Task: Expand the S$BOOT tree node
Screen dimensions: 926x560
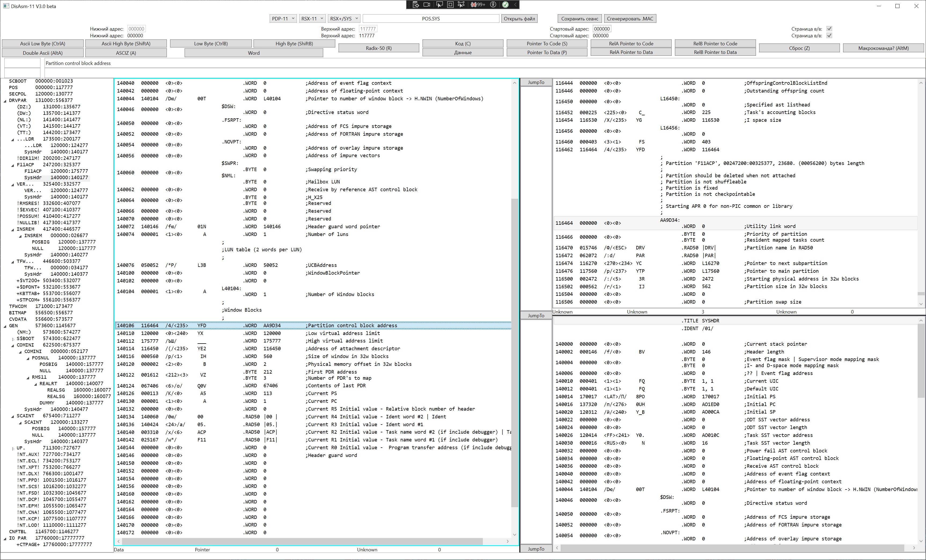Action: pyautogui.click(x=13, y=339)
